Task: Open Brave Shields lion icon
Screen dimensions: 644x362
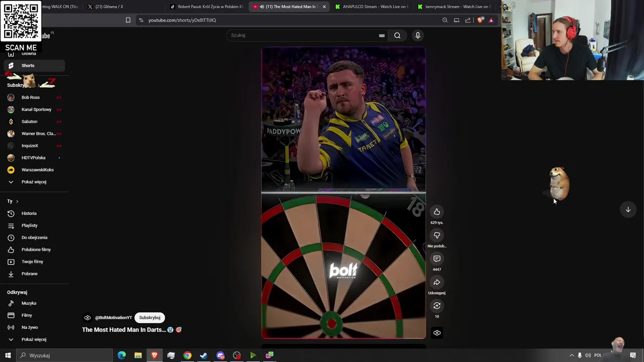Action: click(480, 20)
